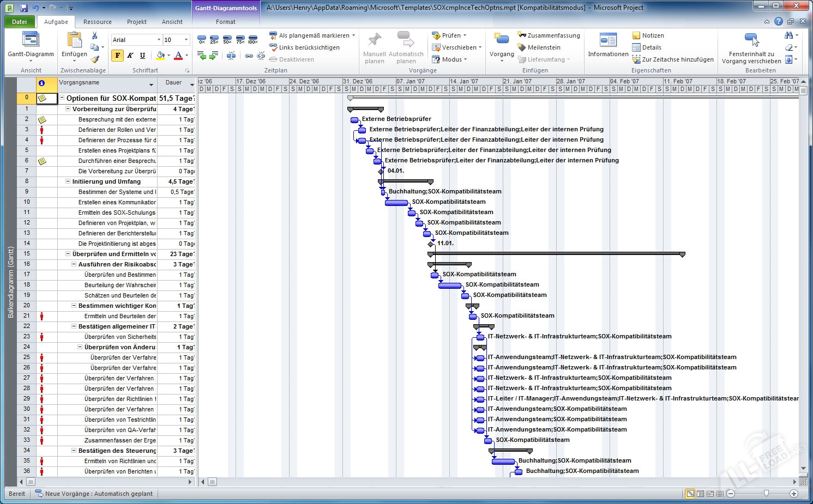
Task: Toggle bold F formatting button
Action: 117,56
